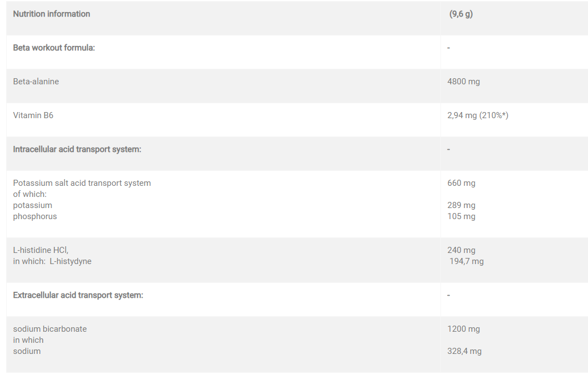Click the potassium sub-ingredient label
This screenshot has height=375, width=588.
[33, 205]
